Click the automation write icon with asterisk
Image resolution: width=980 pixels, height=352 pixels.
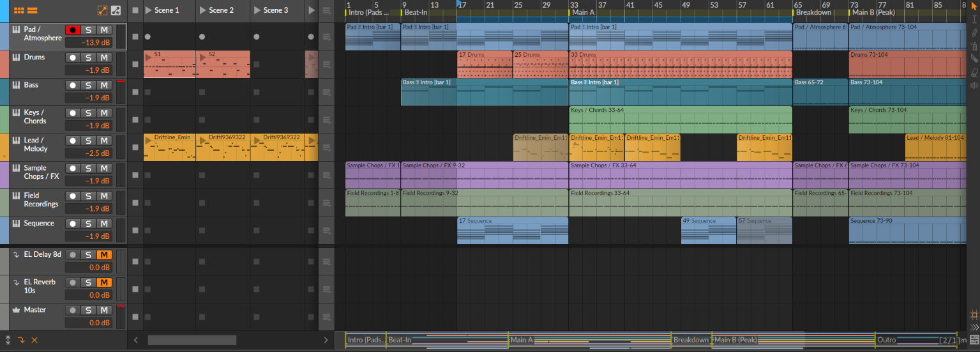pos(116,10)
